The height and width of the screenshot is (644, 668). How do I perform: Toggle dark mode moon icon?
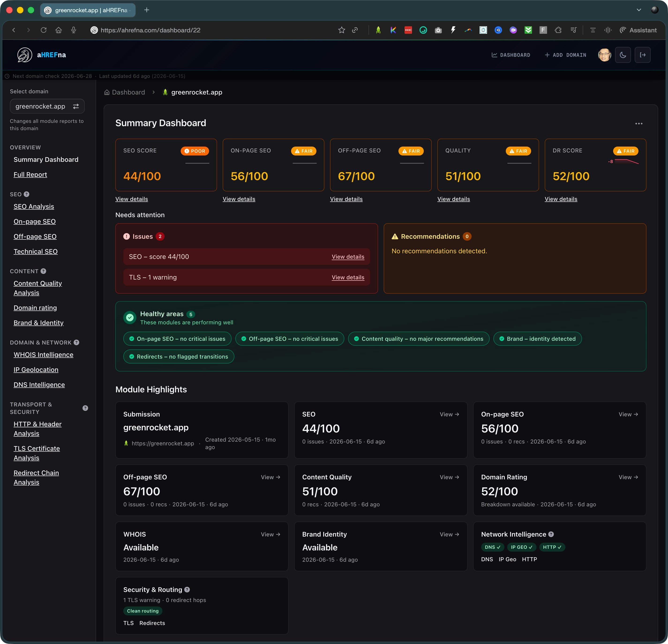[x=623, y=55]
